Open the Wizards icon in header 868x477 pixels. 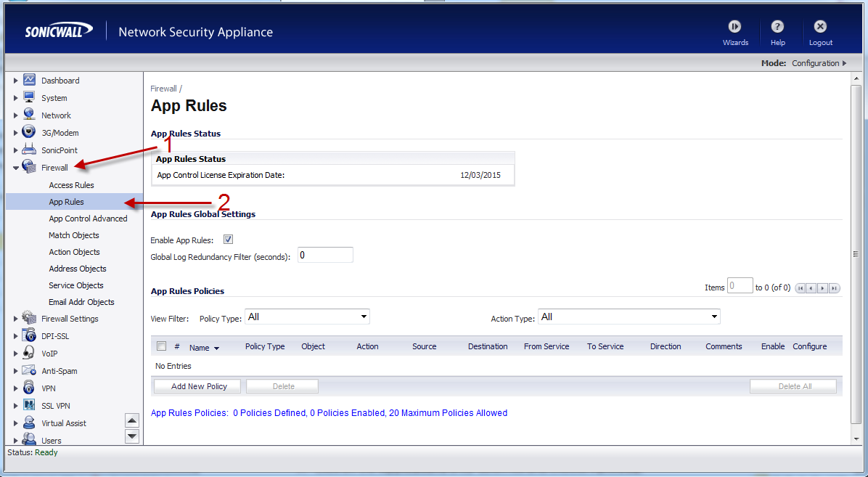click(734, 26)
